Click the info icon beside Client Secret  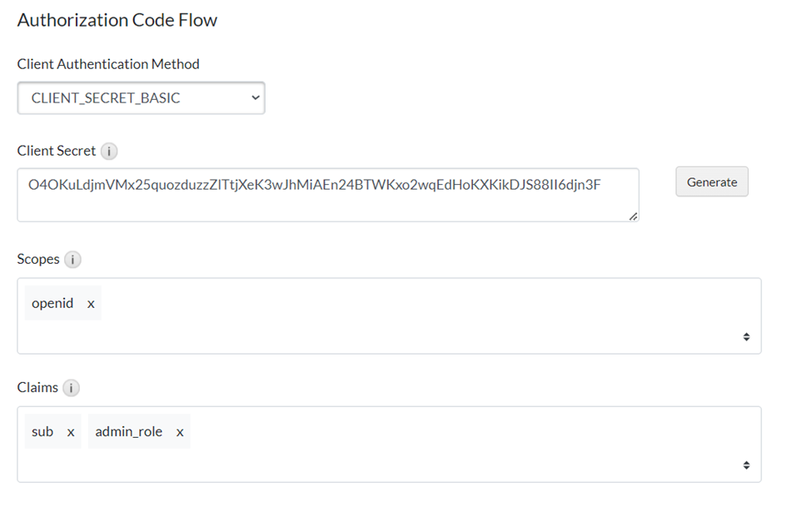point(109,152)
